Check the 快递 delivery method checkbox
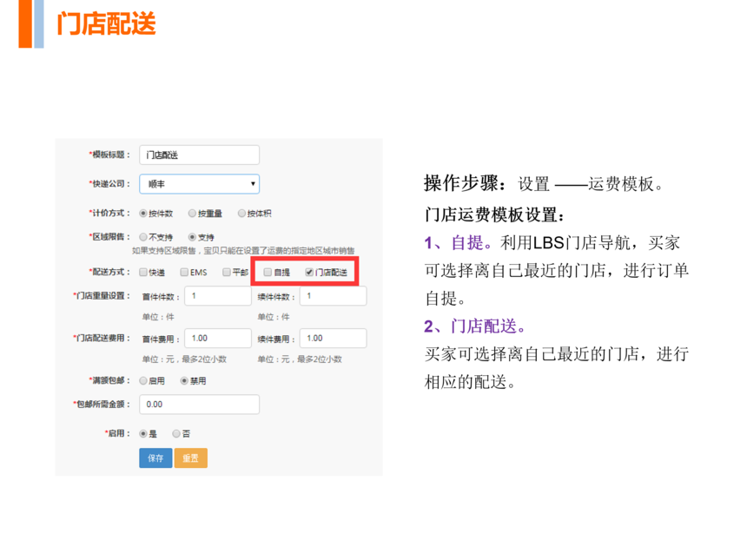Screen dimensions: 747x560 coord(143,273)
